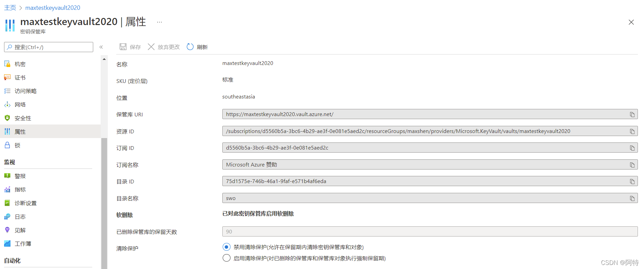This screenshot has height=269, width=644.
Task: Copy the 资源 ID value
Action: point(632,131)
